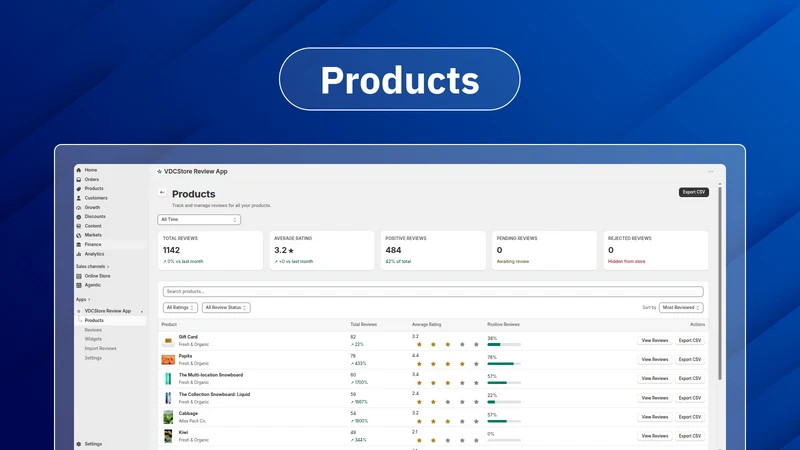Image resolution: width=800 pixels, height=450 pixels.
Task: Click the Discounts icon in sidebar
Action: 79,217
